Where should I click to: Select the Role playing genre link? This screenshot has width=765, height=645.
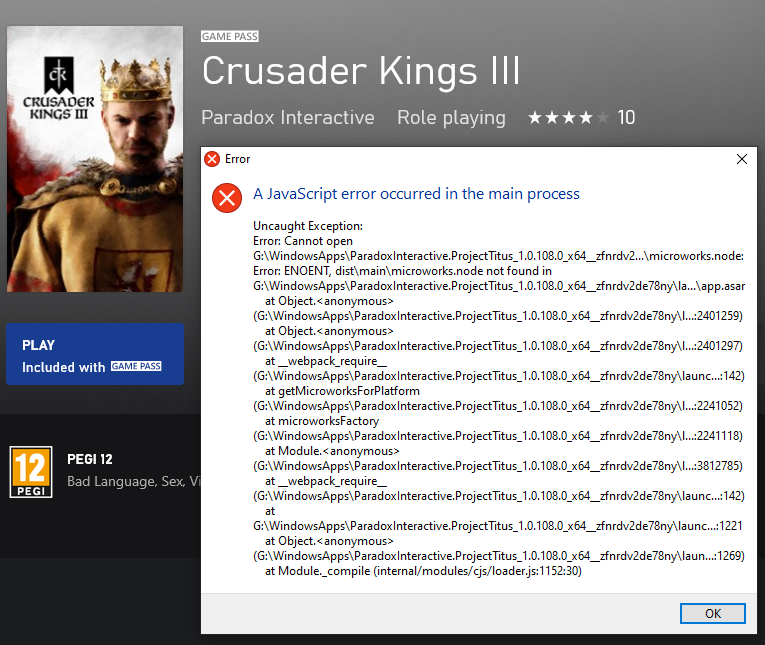pos(451,118)
